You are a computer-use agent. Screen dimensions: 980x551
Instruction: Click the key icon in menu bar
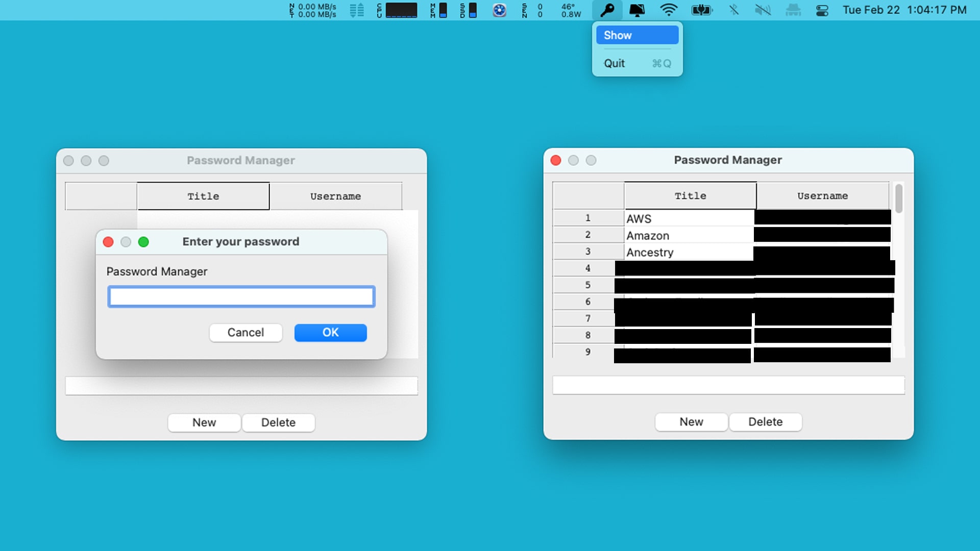607,10
